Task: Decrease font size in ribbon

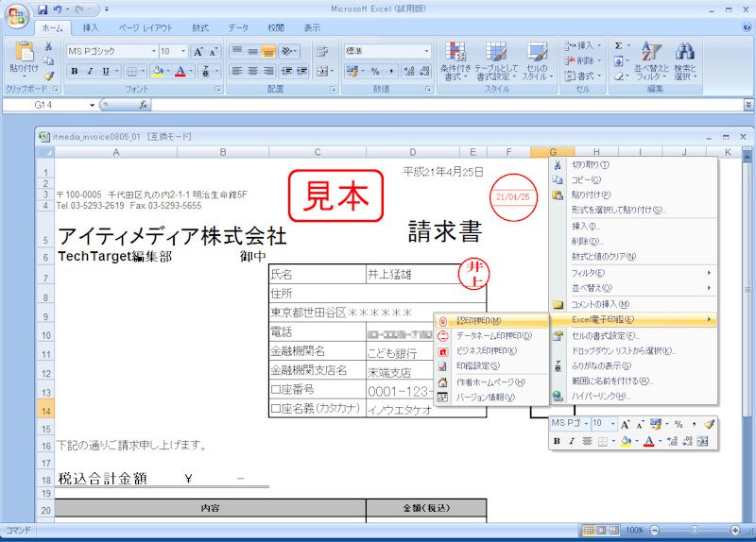Action: (x=214, y=52)
